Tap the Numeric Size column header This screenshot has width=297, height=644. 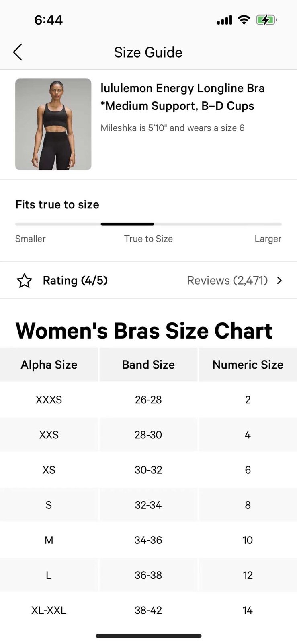tap(248, 365)
